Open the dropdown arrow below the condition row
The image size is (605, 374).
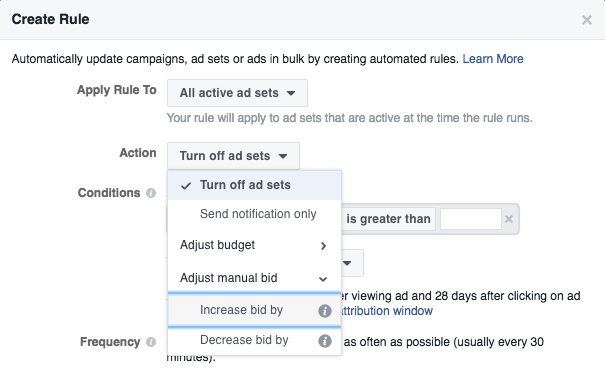click(347, 263)
